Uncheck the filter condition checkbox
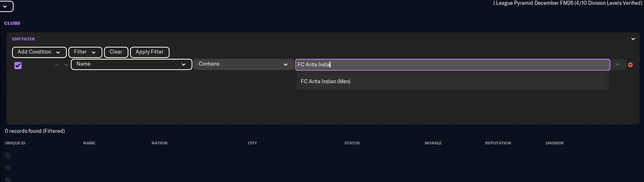The image size is (644, 182). pos(18,65)
